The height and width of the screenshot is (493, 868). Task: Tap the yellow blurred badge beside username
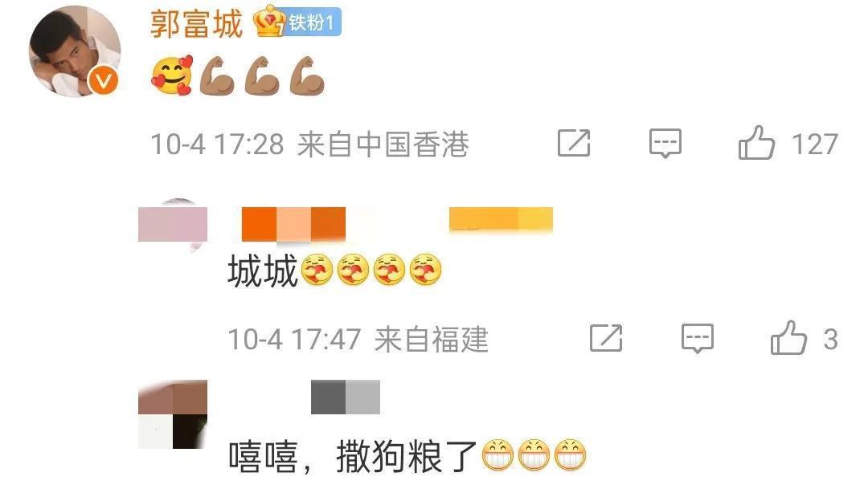[x=501, y=218]
